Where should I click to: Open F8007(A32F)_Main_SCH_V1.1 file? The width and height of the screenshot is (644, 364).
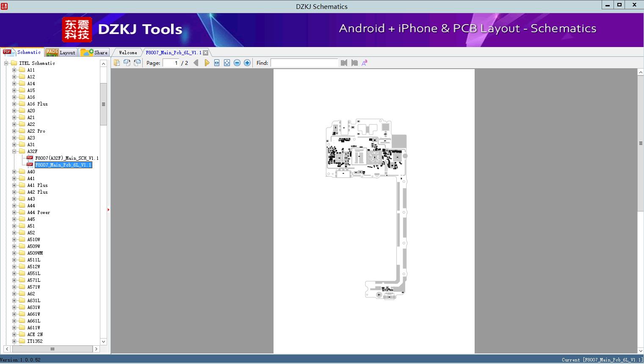pos(66,158)
